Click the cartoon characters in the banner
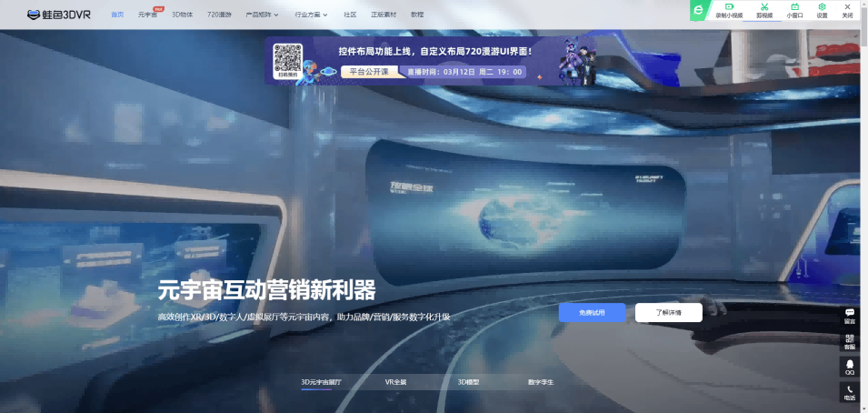The image size is (868, 413). (x=576, y=62)
